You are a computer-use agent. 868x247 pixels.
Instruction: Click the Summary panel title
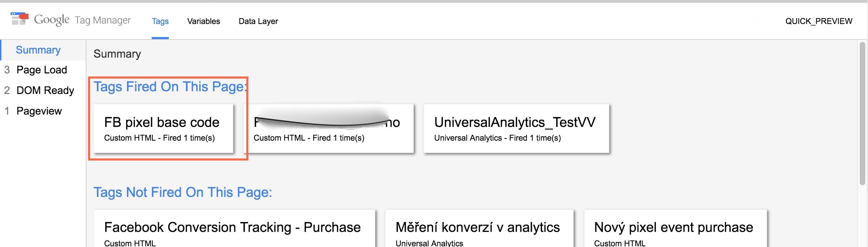tap(117, 54)
